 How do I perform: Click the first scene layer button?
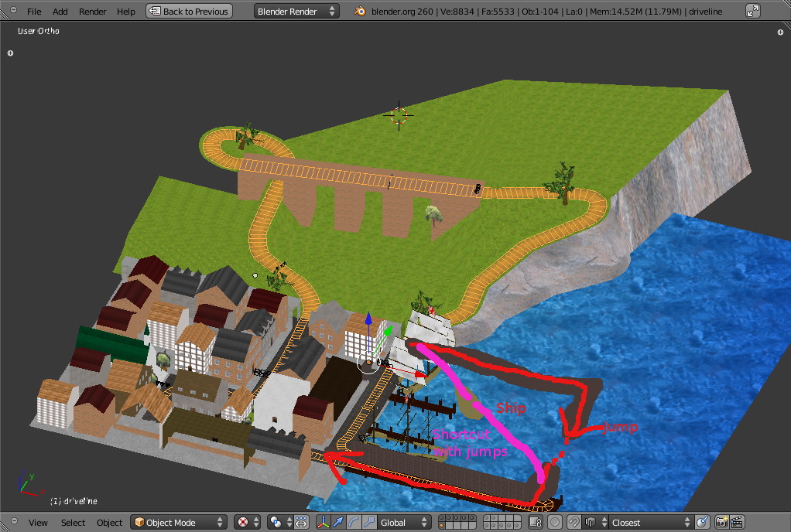(442, 519)
